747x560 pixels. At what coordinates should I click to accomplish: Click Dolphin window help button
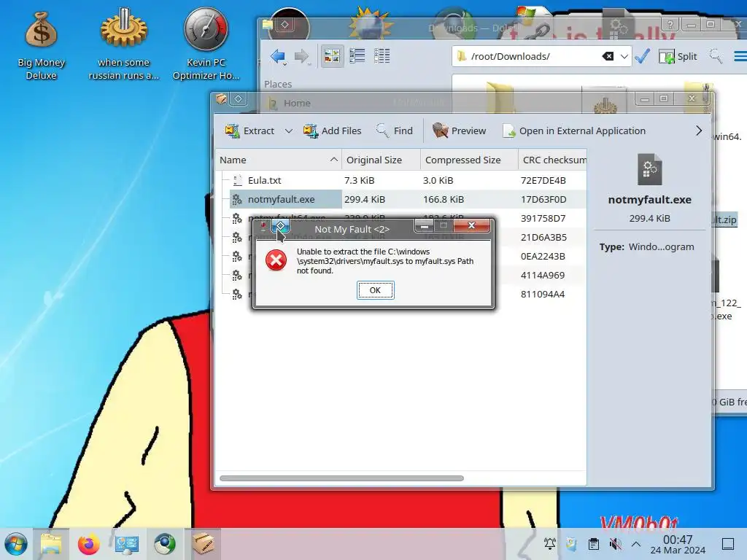click(670, 24)
